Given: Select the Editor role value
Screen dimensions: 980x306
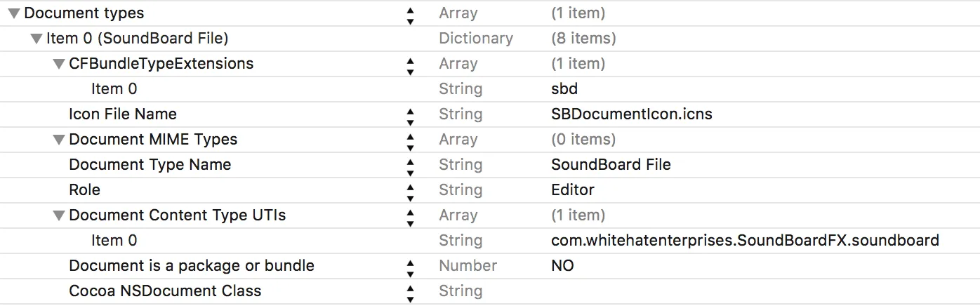Looking at the screenshot, I should click(x=573, y=190).
